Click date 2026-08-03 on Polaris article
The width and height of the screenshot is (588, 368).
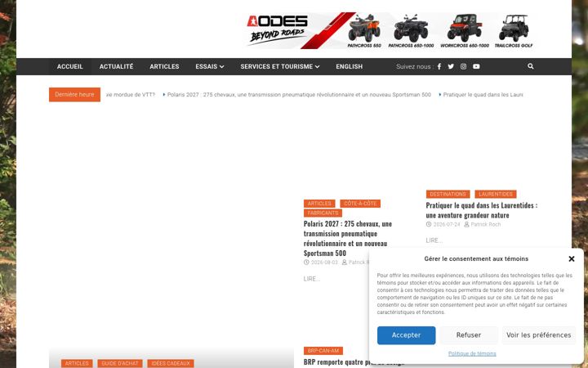324,263
